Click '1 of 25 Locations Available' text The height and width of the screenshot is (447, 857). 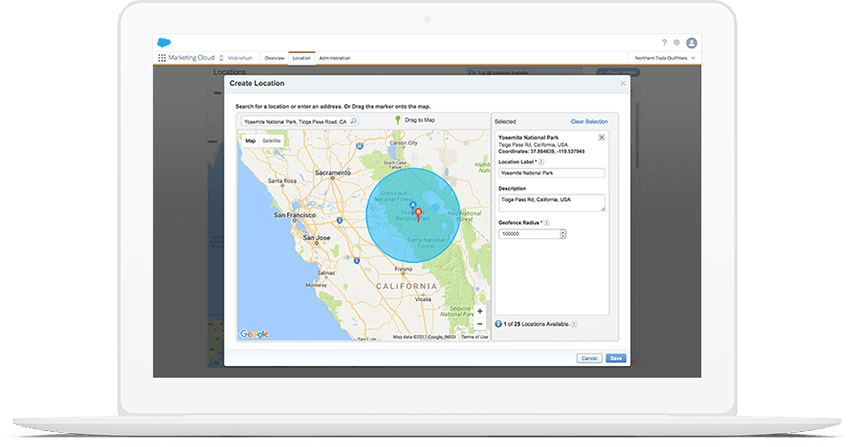(536, 325)
